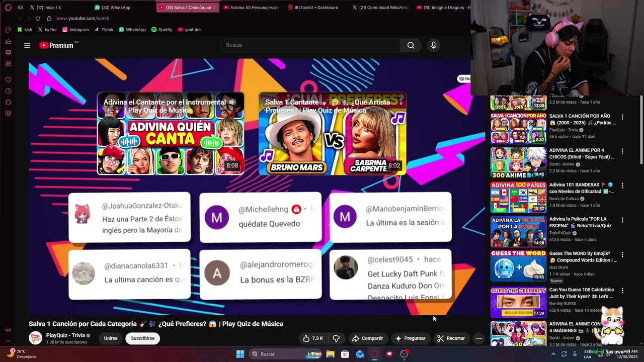Open options for 'Adivina la Película POR LA ESCENA'
Image resolution: width=644 pixels, height=362 pixels.
pyautogui.click(x=622, y=220)
